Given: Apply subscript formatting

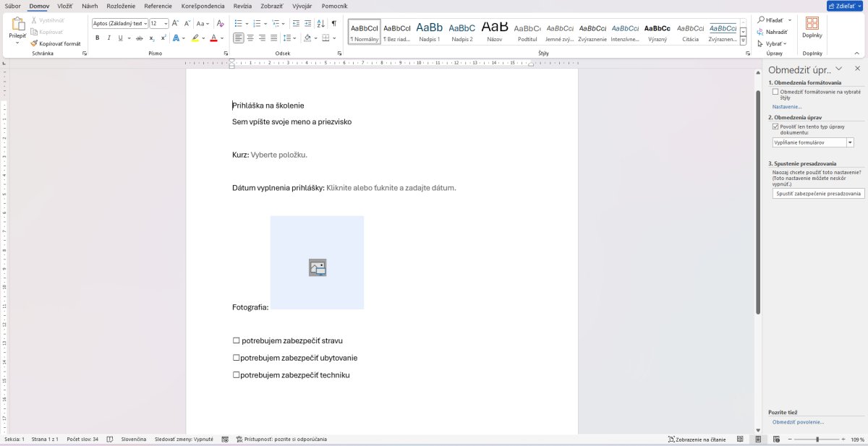Looking at the screenshot, I should click(152, 38).
